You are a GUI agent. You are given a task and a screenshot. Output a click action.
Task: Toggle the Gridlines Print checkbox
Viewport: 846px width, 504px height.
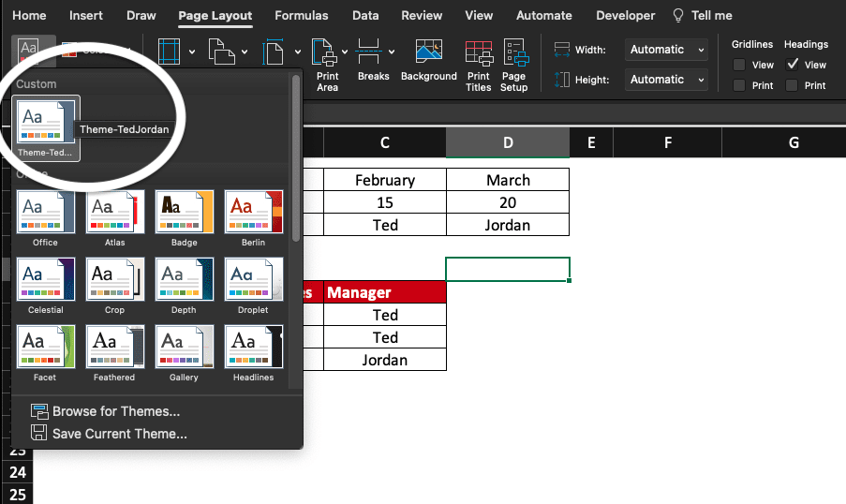point(739,85)
